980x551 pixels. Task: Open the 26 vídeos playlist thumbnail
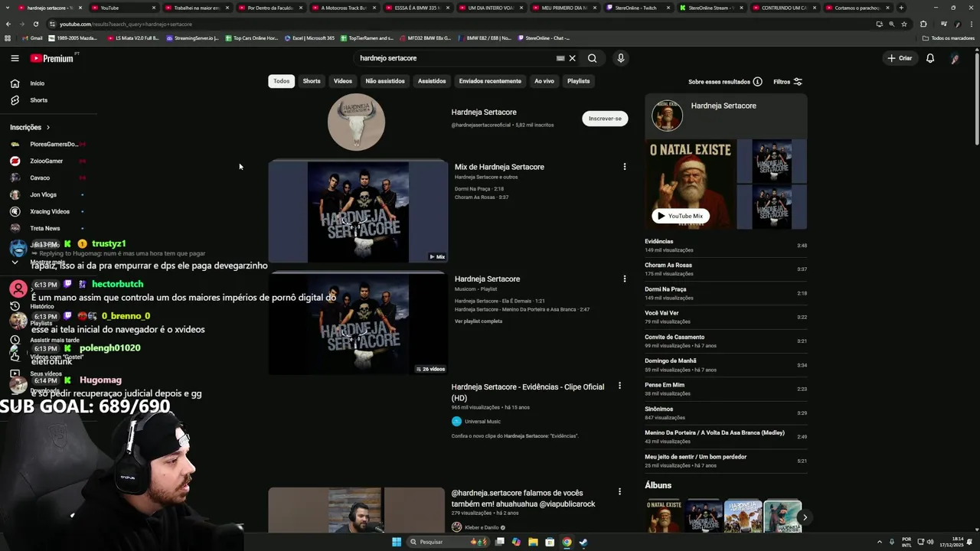click(358, 324)
